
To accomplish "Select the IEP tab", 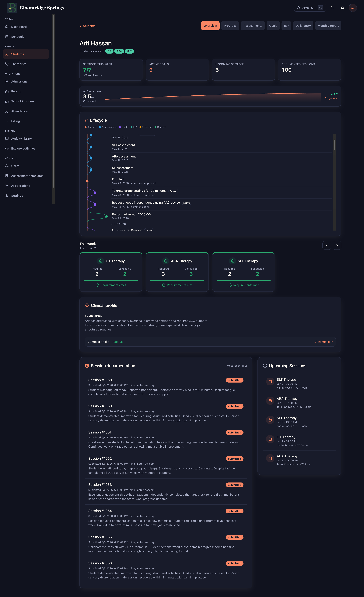I will pyautogui.click(x=286, y=26).
